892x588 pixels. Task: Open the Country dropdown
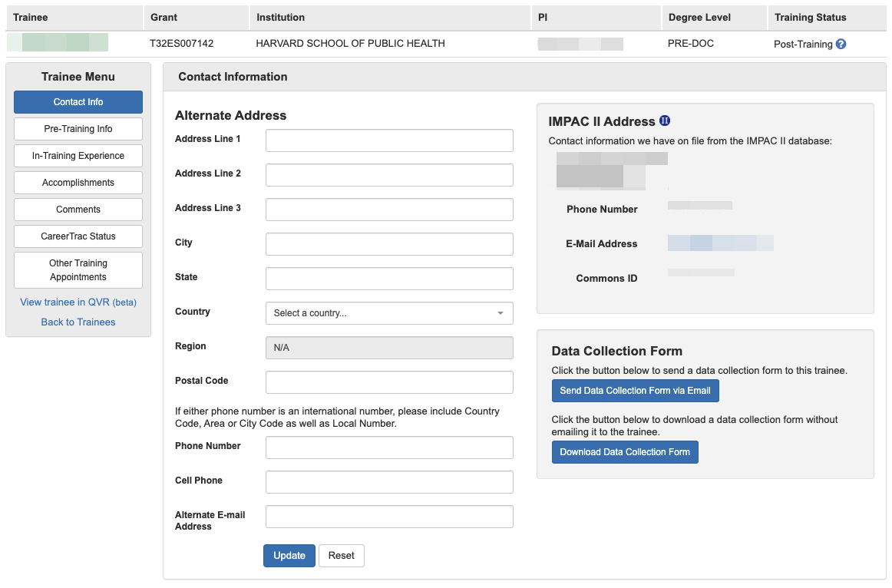389,313
